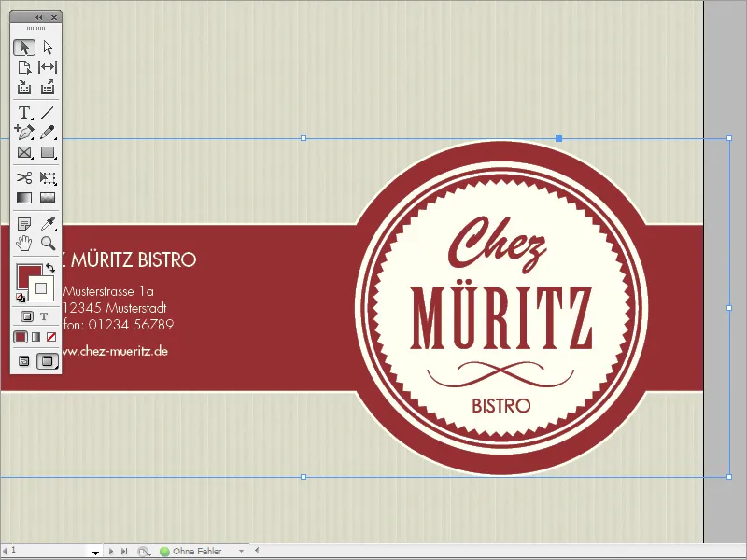Jump to the last page
747x560 pixels.
tap(124, 551)
